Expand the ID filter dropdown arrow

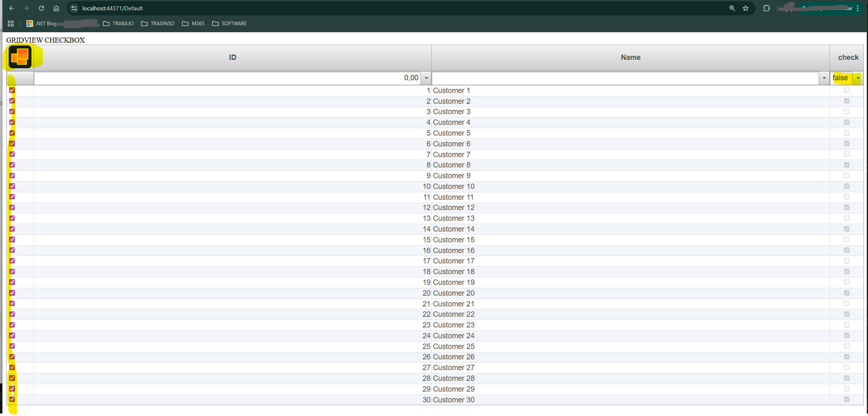(426, 78)
